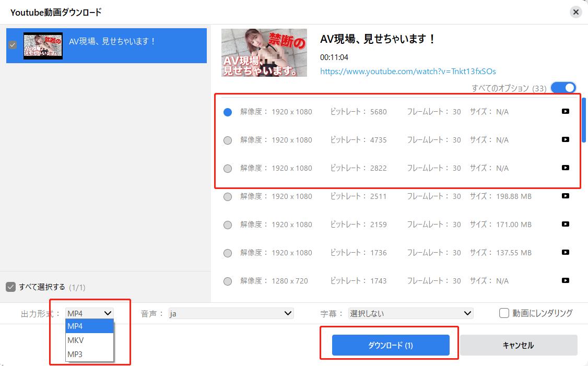Close the Youtube動画ダウンロード dialog
Screen dimensions: 588x366
coord(575,13)
